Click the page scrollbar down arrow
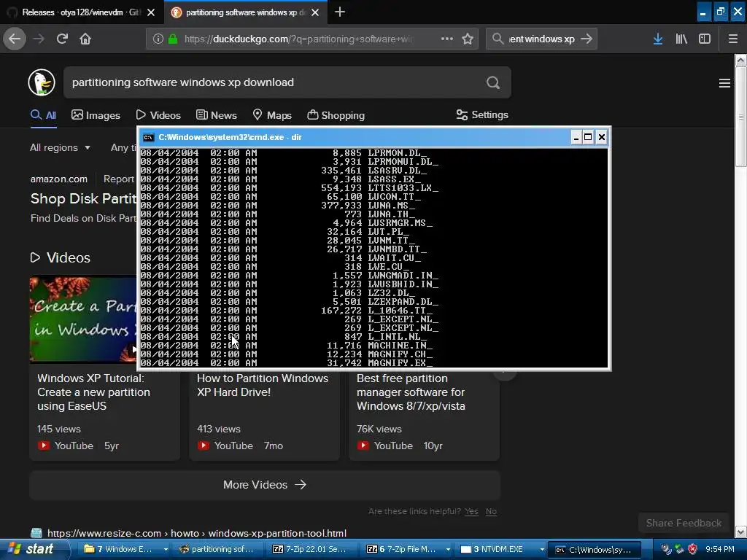This screenshot has width=747, height=560. (x=741, y=532)
